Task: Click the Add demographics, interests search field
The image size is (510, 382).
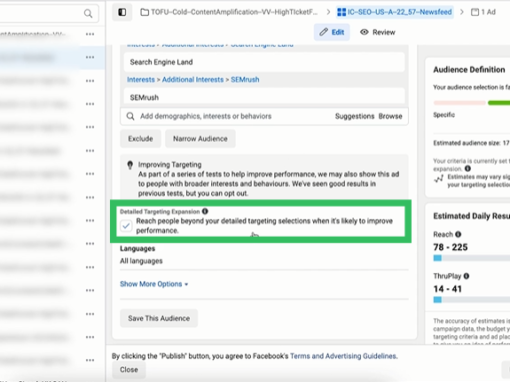Action: pos(233,116)
